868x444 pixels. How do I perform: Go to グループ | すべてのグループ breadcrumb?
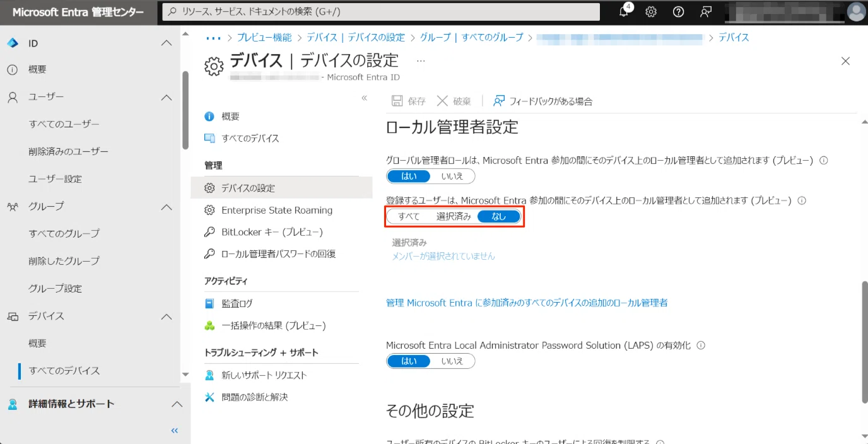click(472, 38)
